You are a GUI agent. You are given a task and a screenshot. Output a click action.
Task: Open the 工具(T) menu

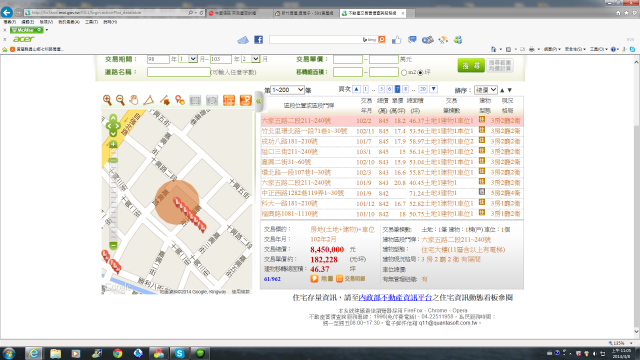(x=91, y=22)
